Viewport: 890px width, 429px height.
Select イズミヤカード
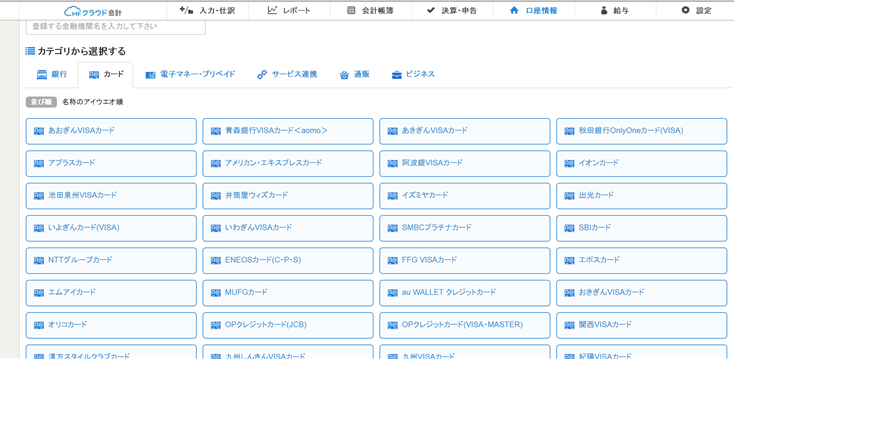465,196
